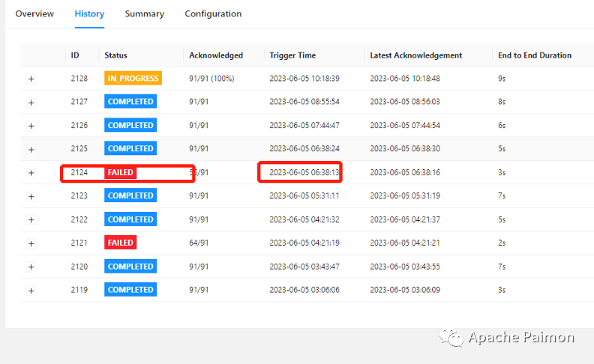Click trigger time 2023-06-05 05:31:11
This screenshot has height=364, width=594.
pos(304,195)
